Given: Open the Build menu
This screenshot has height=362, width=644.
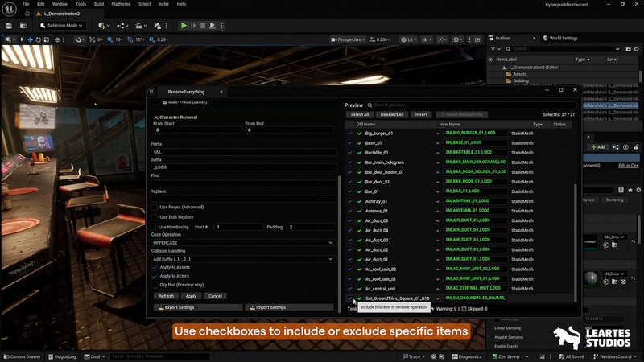Looking at the screenshot, I should coord(99,4).
